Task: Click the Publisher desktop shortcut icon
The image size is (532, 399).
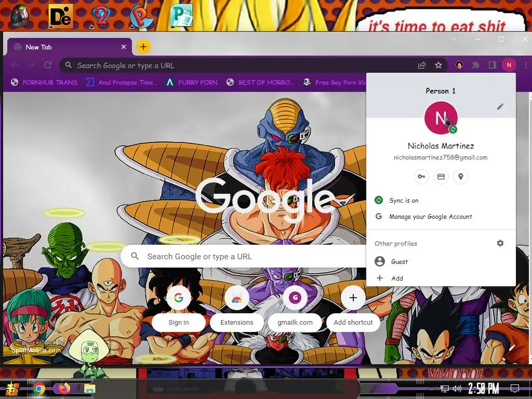Action: [181, 16]
